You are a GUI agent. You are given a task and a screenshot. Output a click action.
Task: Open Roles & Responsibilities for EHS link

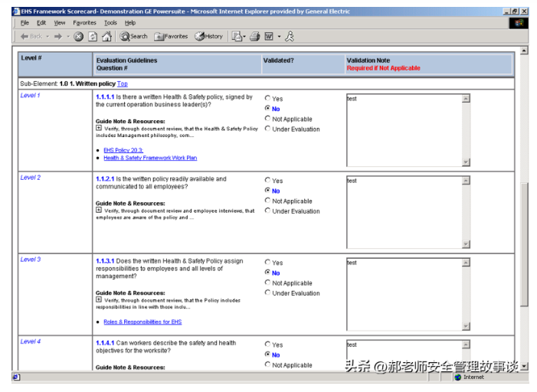point(142,322)
